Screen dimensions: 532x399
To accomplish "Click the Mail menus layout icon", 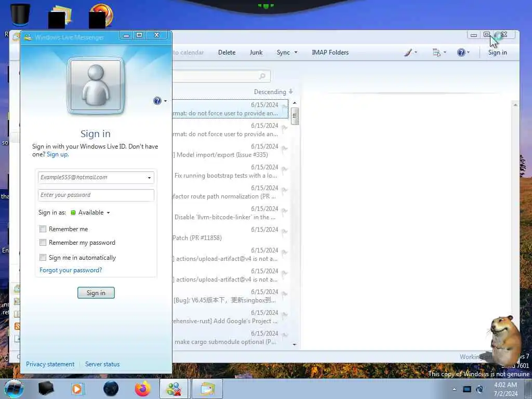I will click(436, 52).
